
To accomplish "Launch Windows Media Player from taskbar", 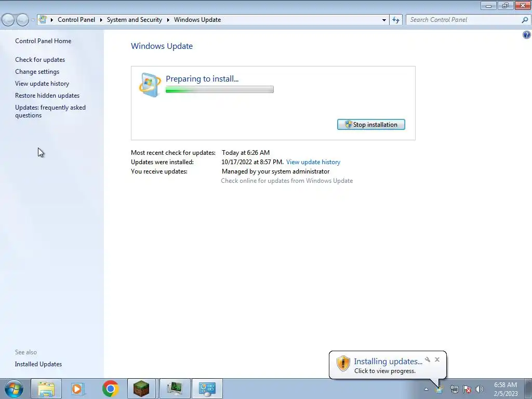I will [x=78, y=389].
